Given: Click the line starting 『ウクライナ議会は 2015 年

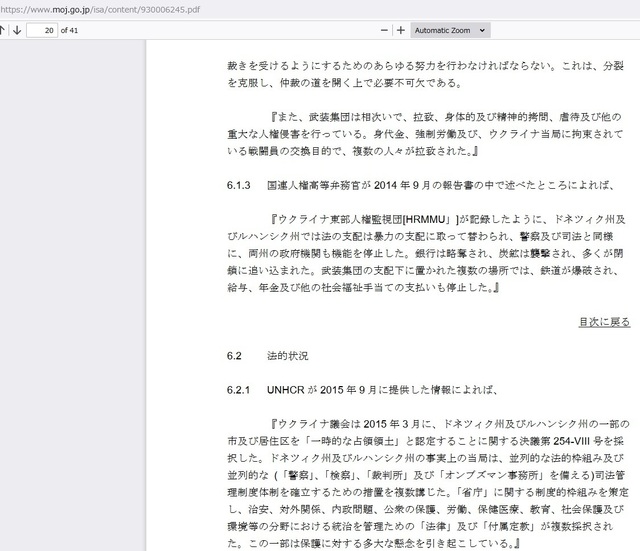Looking at the screenshot, I should tap(450, 424).
